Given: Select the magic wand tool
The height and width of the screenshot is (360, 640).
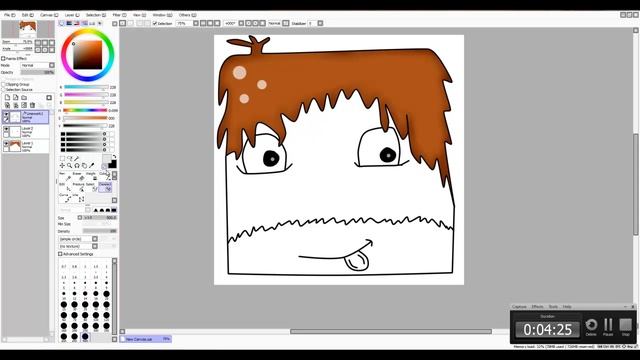Looking at the screenshot, I should point(76,158).
